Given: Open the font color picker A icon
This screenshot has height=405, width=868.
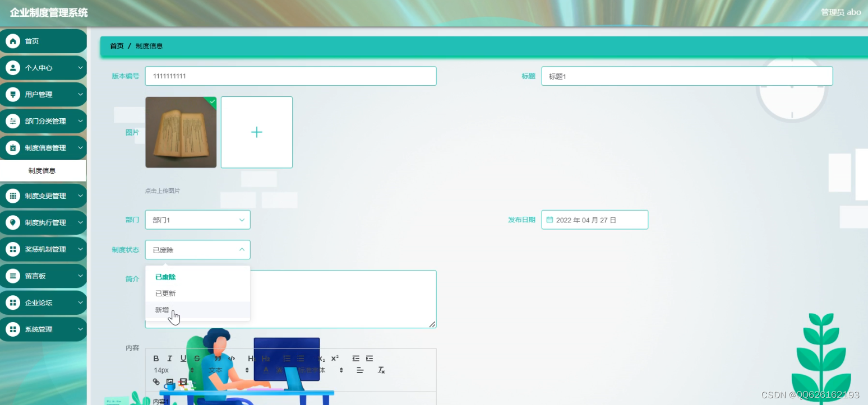Looking at the screenshot, I should [266, 370].
